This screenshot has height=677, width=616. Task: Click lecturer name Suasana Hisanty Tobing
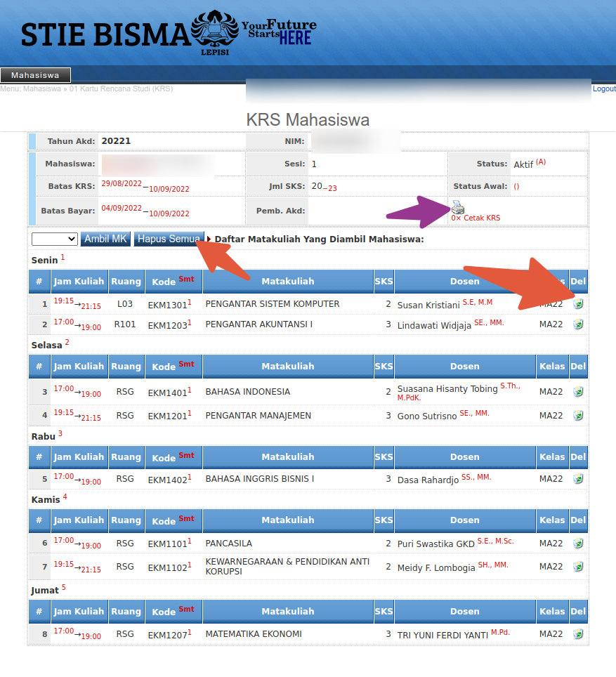tap(447, 388)
